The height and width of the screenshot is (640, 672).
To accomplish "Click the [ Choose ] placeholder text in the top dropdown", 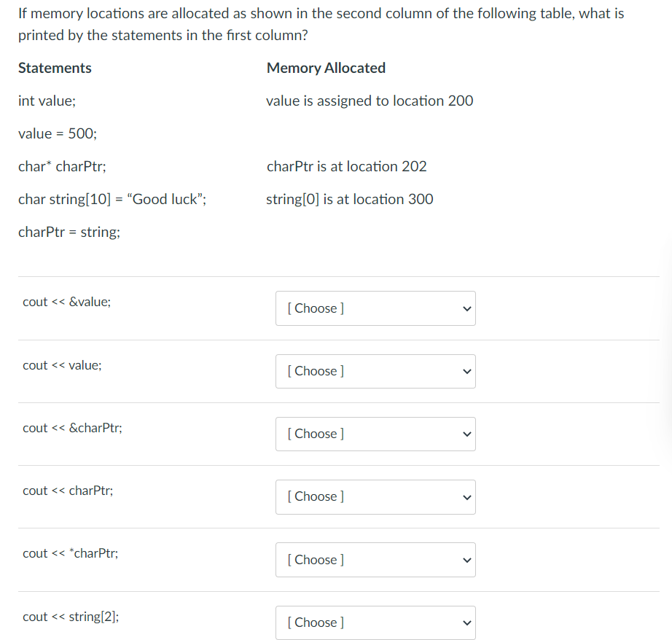I will click(x=315, y=308).
